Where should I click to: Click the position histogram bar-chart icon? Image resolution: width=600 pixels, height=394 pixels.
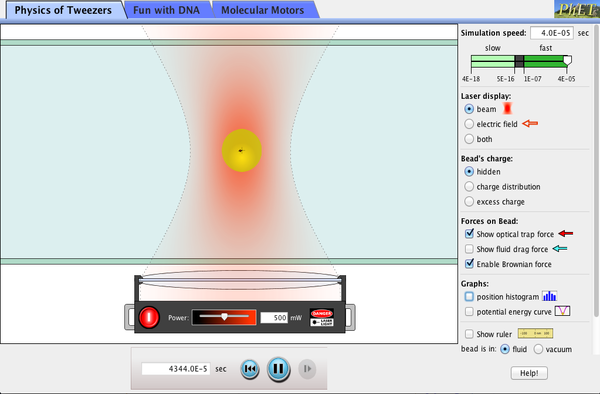point(549,296)
